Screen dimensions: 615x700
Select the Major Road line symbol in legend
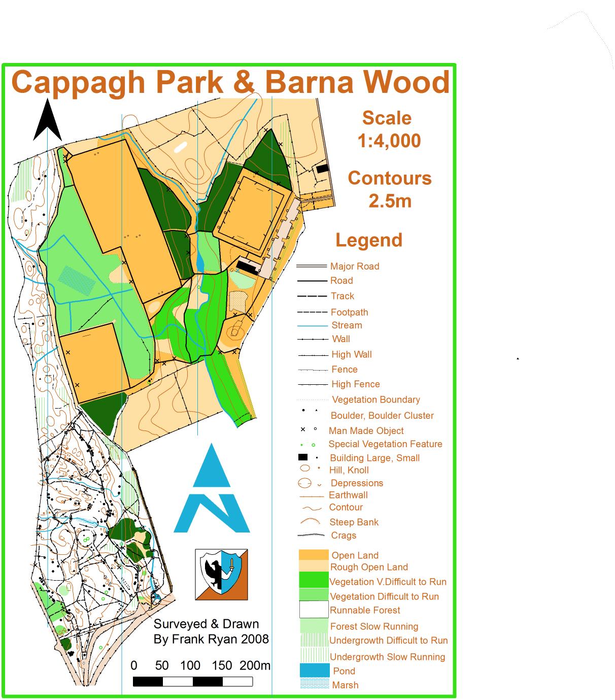[x=311, y=266]
